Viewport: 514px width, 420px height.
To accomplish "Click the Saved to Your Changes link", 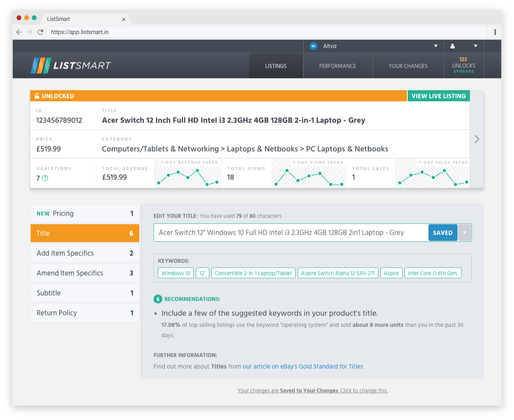I will [x=313, y=391].
